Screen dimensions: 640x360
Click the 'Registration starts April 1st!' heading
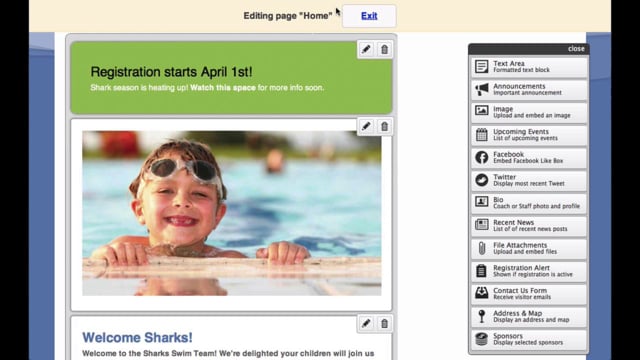171,72
